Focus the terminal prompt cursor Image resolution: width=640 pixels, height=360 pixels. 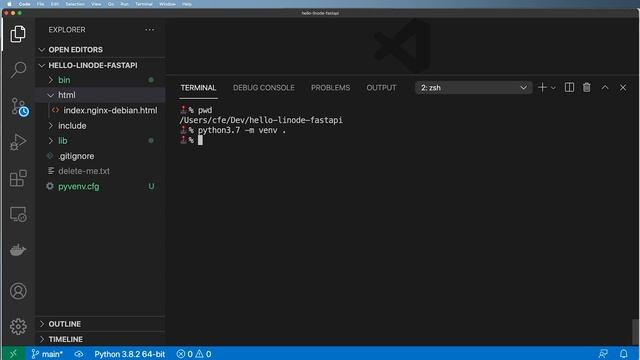(200, 140)
